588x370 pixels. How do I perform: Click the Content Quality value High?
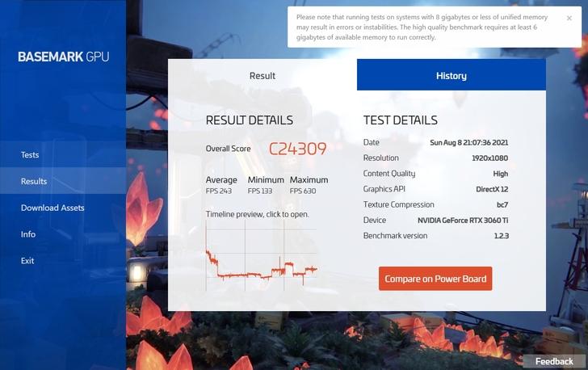(x=501, y=174)
